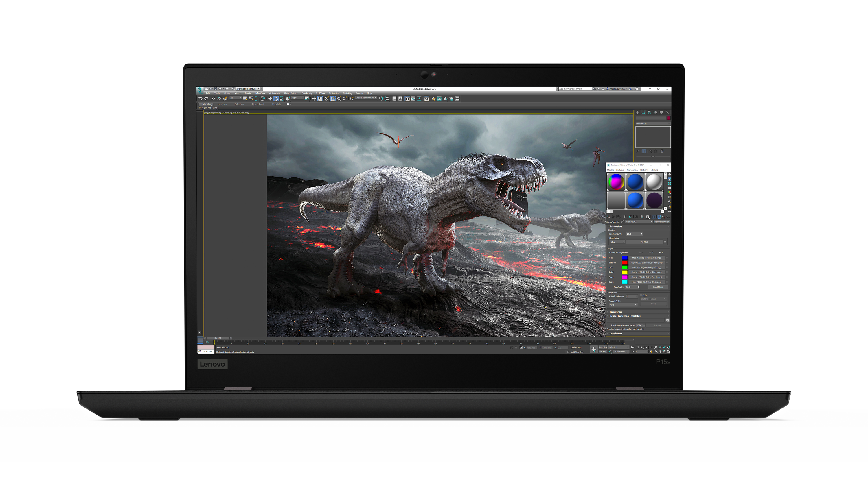Viewport: 868px width, 488px height.
Task: Click the red Bottom color swatch
Action: click(625, 263)
